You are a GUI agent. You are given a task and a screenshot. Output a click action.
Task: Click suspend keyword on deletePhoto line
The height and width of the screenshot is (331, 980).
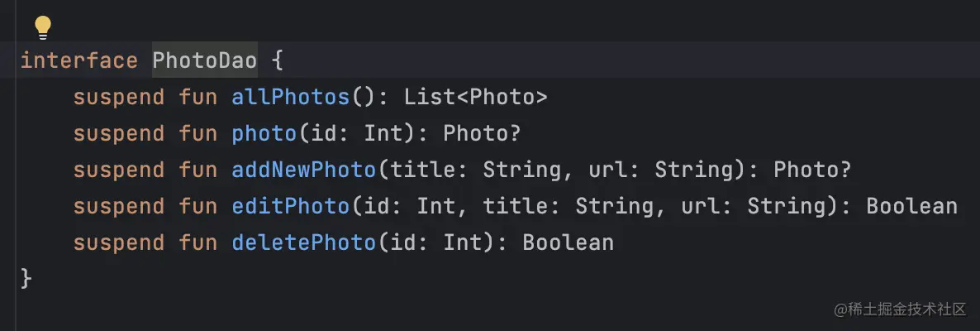tap(119, 242)
